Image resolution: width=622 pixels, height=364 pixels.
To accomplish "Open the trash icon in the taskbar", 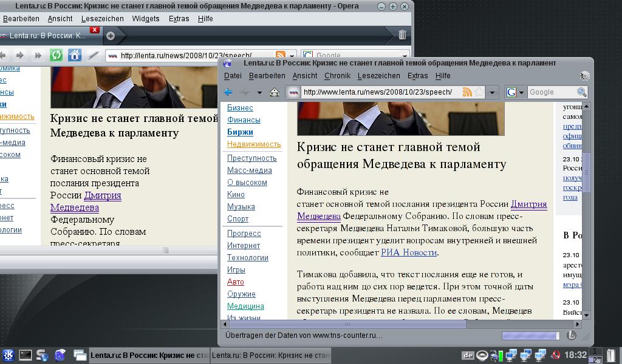I will [610, 355].
